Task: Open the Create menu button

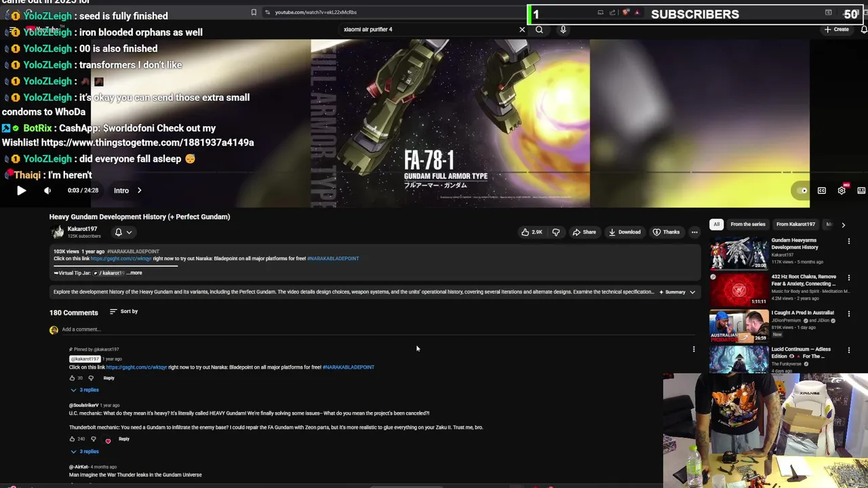Action: click(x=836, y=29)
